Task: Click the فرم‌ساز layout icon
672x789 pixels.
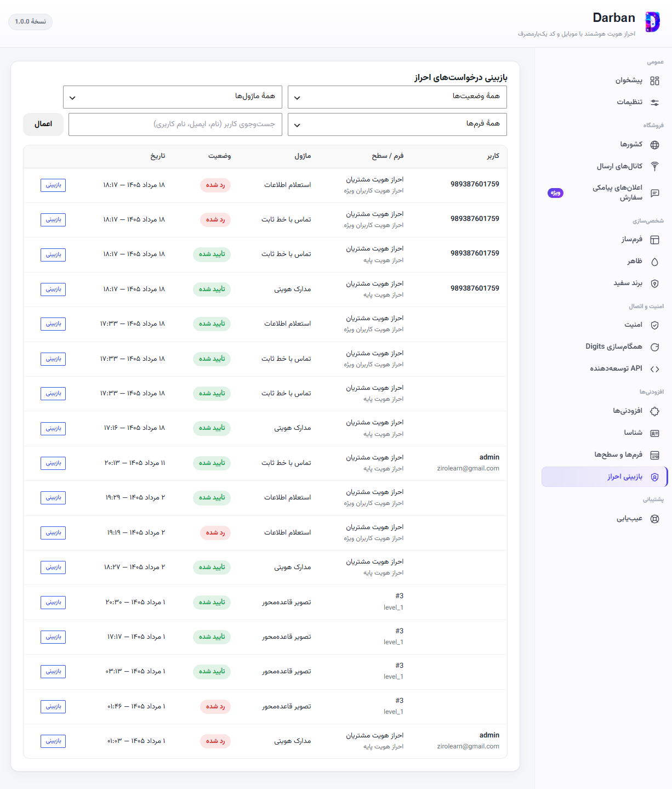Action: click(654, 240)
